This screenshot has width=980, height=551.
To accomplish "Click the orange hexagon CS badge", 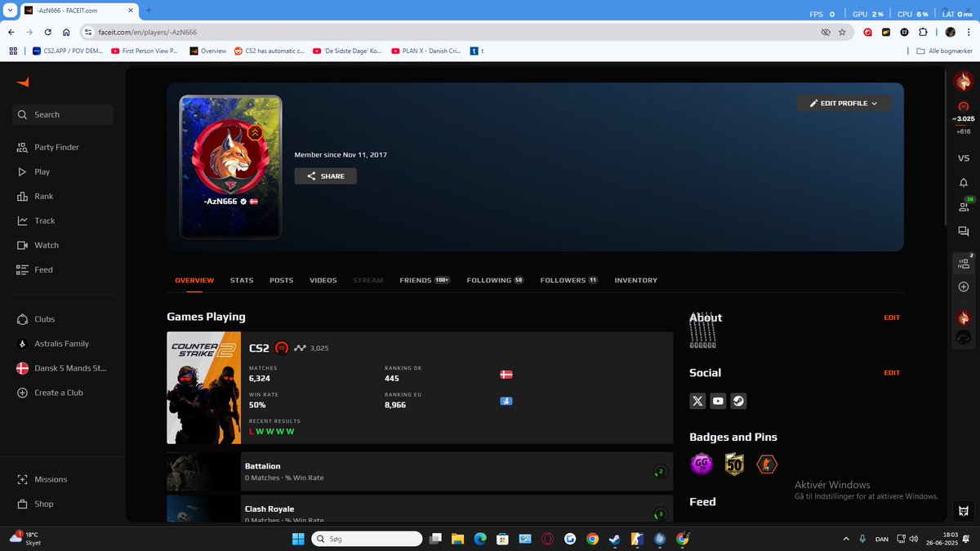I will [x=767, y=464].
